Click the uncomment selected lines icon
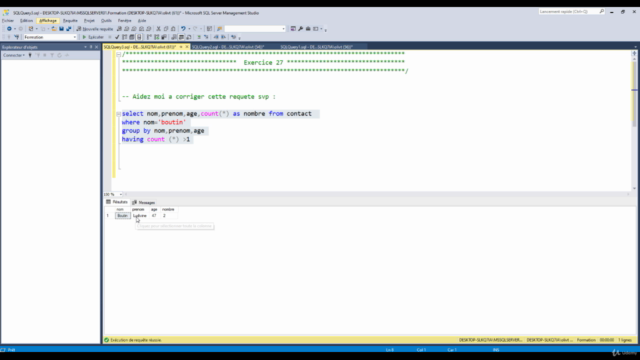The width and height of the screenshot is (640, 360). (206, 37)
